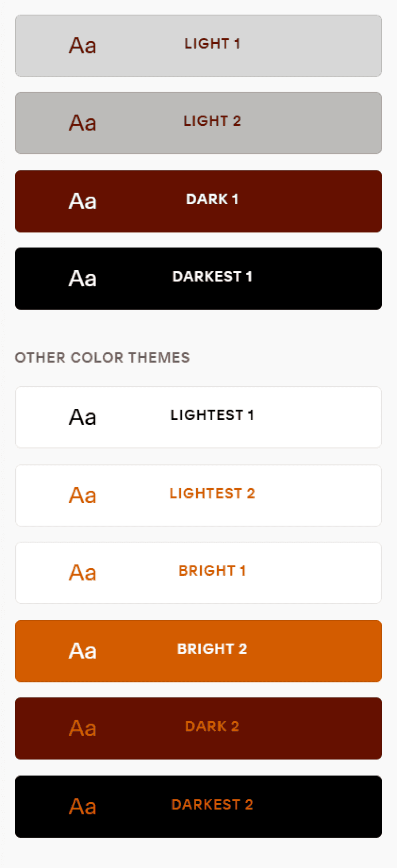Click the Other Color Themes heading
Image resolution: width=397 pixels, height=868 pixels.
tap(102, 357)
